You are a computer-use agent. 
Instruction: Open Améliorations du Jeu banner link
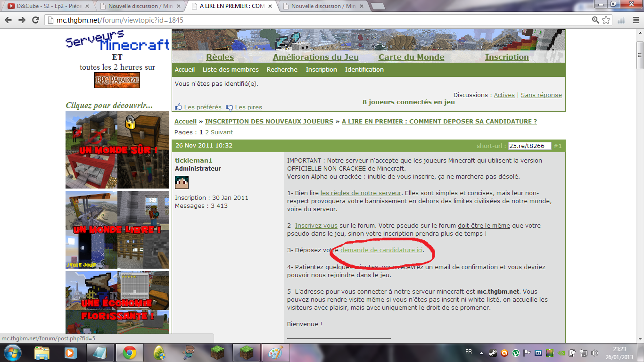click(x=315, y=57)
